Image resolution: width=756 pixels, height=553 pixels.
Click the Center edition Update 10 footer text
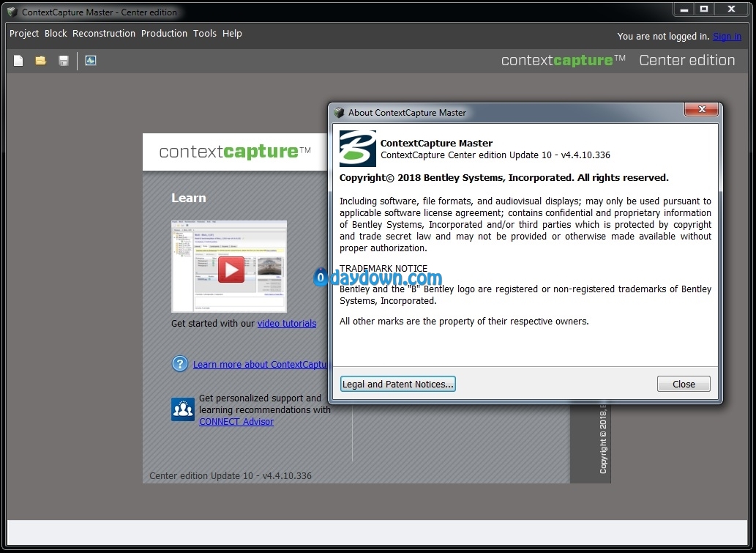tap(231, 476)
